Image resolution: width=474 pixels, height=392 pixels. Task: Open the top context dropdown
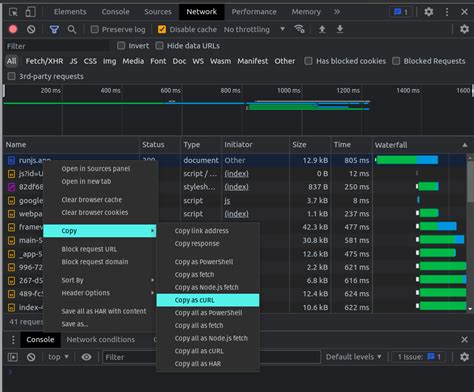point(58,357)
